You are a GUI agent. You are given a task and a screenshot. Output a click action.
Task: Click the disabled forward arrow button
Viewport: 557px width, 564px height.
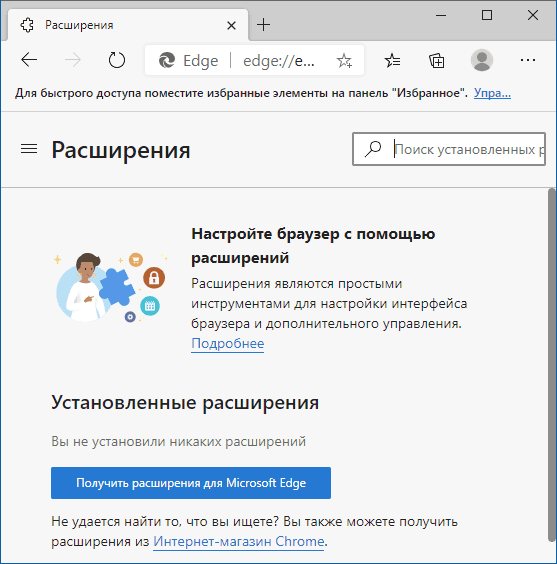coord(73,60)
